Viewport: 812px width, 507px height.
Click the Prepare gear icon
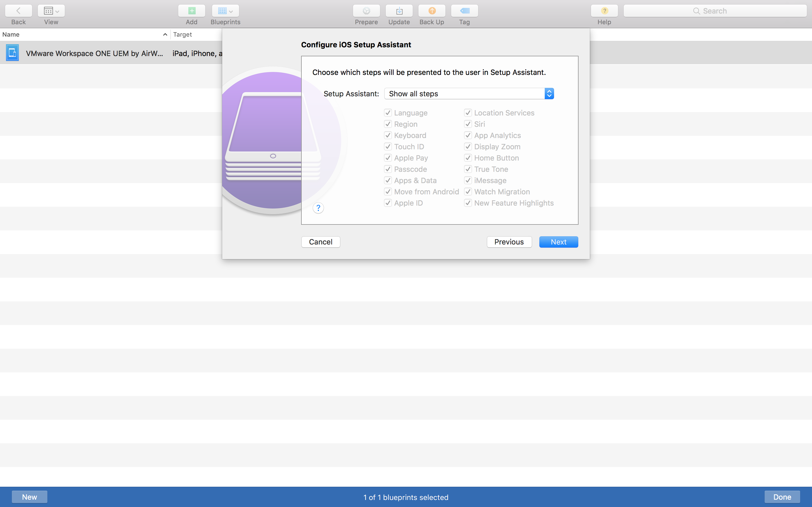366,11
